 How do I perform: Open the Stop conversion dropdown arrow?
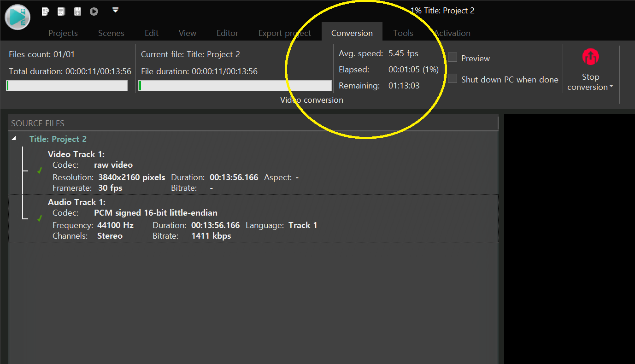611,87
